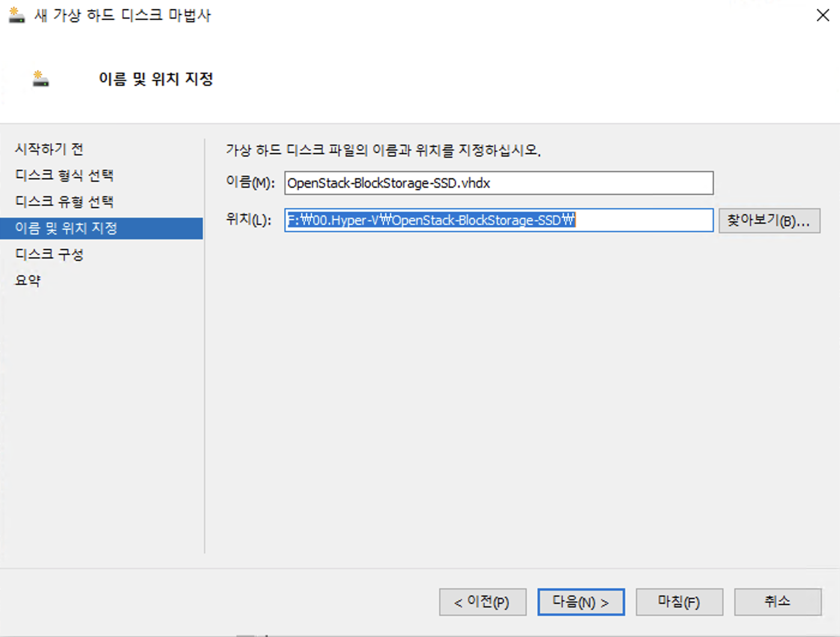The width and height of the screenshot is (840, 637).
Task: Open the 시작하기 전 wizard step
Action: 49,149
